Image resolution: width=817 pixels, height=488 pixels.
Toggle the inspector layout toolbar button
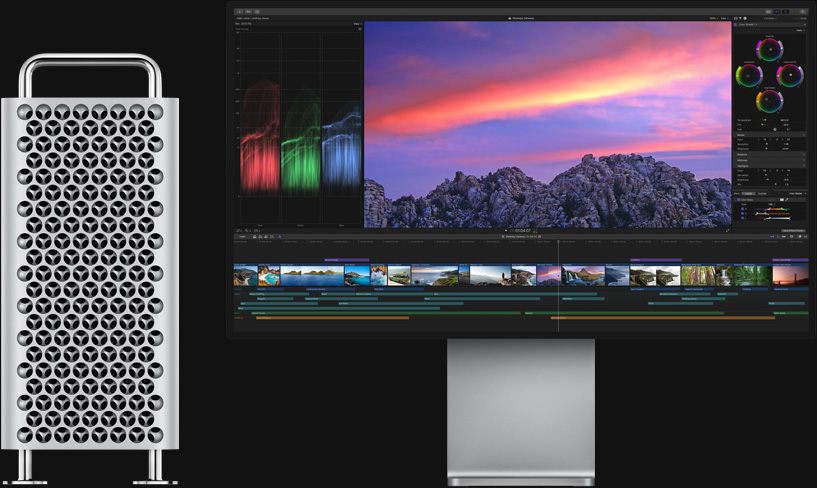(785, 11)
